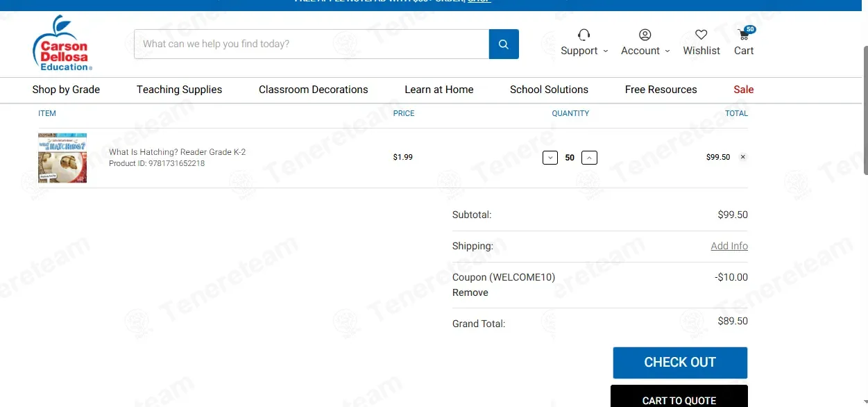Click the Grand Total amount $89.50
The width and height of the screenshot is (868, 407).
[x=733, y=321]
